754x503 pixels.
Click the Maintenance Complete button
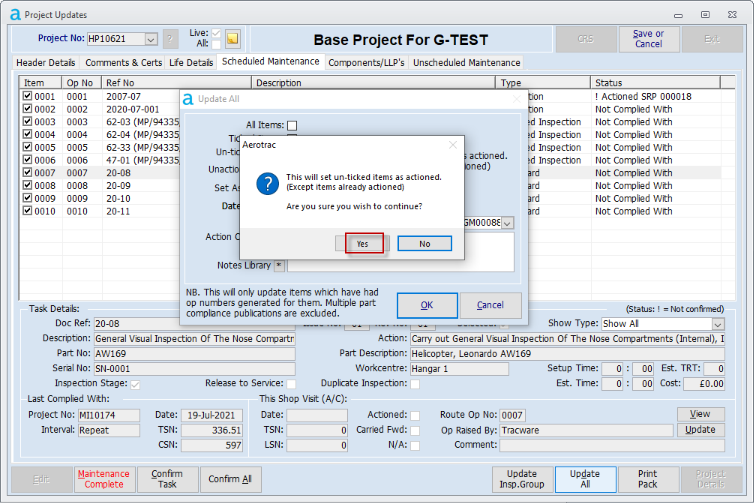(x=104, y=479)
